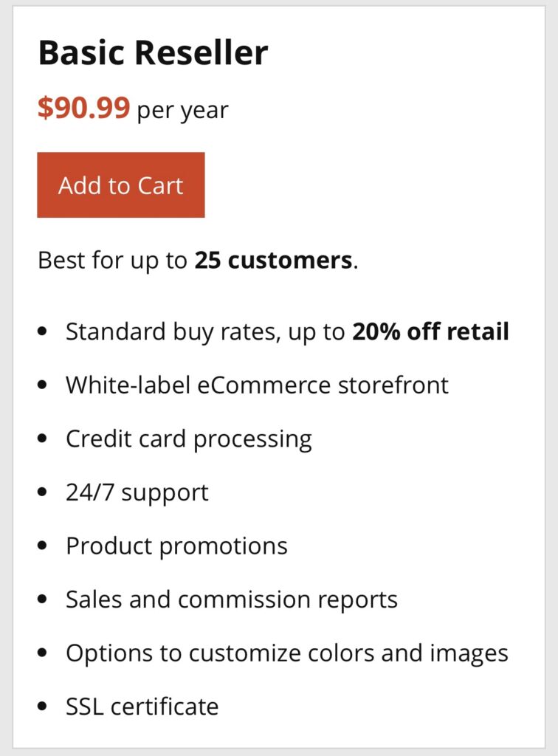Click "White-label eCommerce storefront" list item

pos(257,385)
